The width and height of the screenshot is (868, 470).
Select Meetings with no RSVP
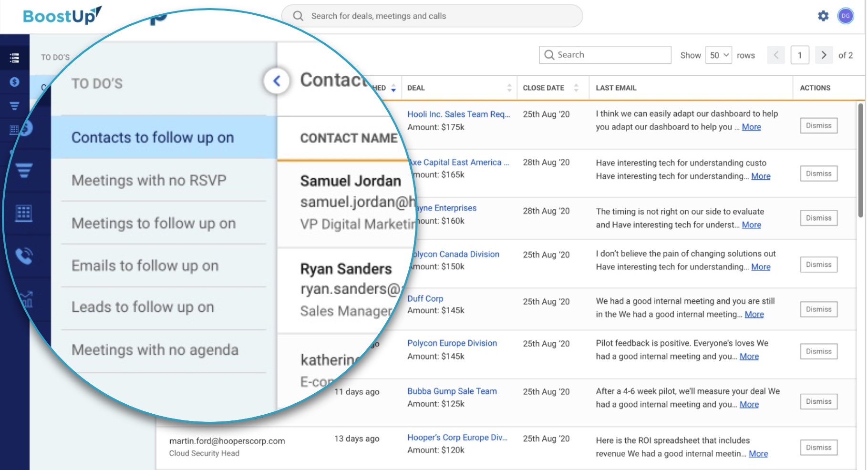(x=149, y=180)
